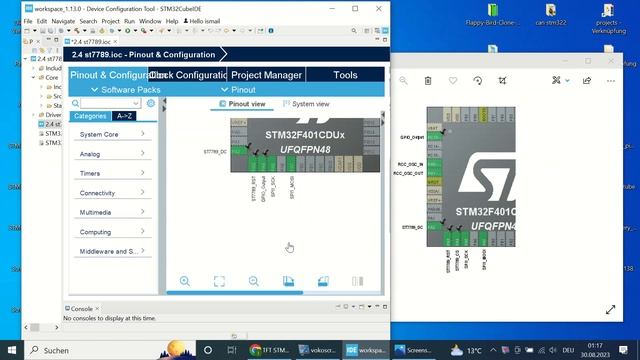Screen dimensions: 640x360
Task: Open the can-stm322 desktop icon
Action: [x=551, y=15]
